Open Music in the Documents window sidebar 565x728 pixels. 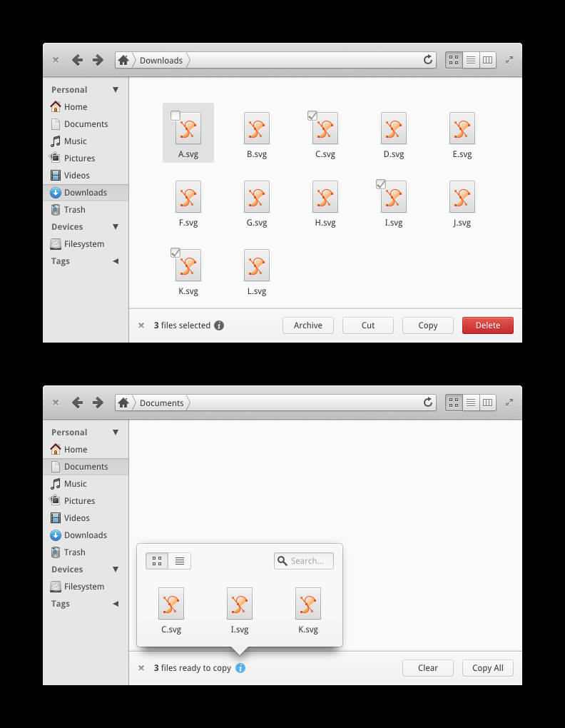tap(86, 484)
